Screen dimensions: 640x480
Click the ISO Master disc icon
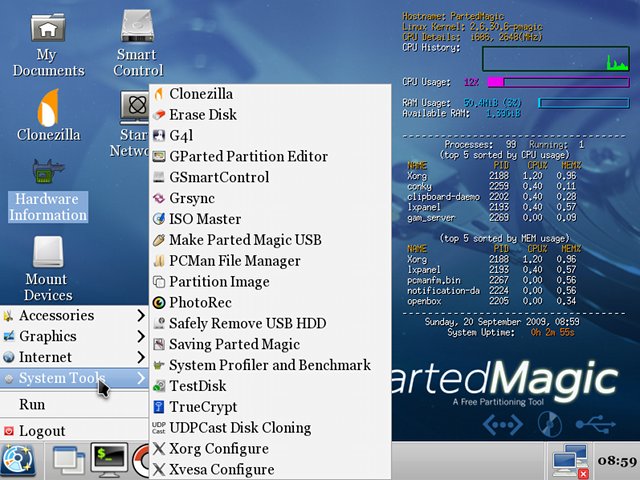click(x=159, y=219)
